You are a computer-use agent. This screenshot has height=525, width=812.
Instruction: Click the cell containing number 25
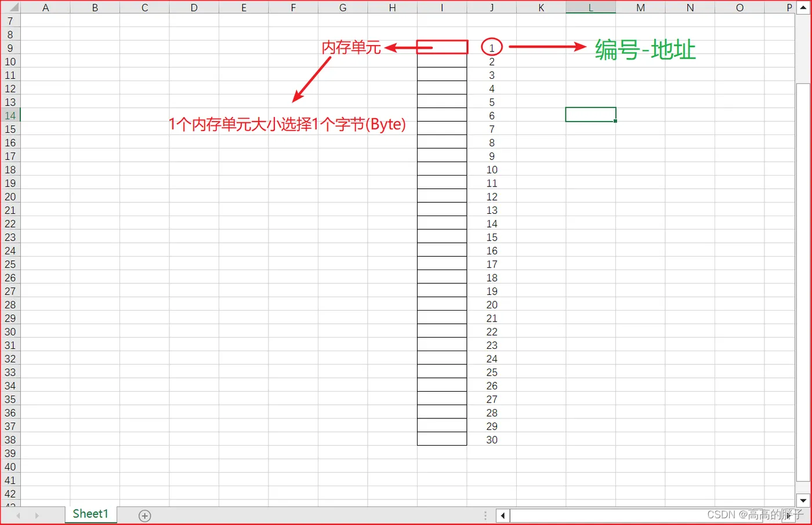(491, 372)
